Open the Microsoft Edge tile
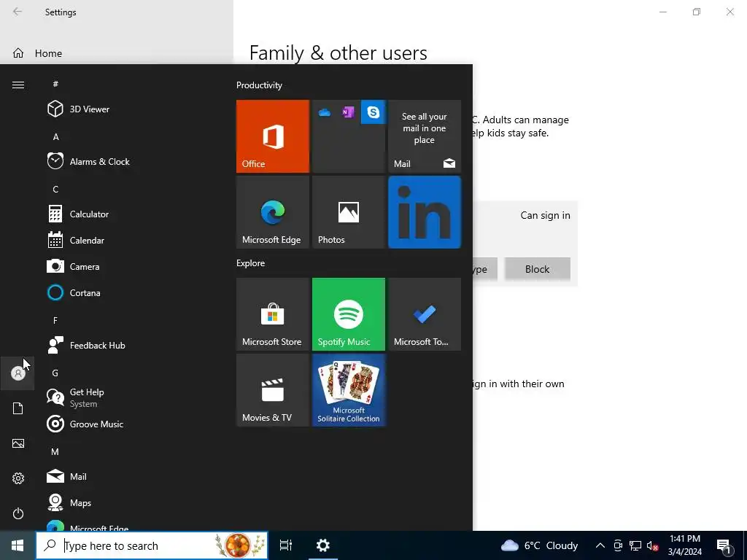The height and width of the screenshot is (560, 747). tap(273, 212)
